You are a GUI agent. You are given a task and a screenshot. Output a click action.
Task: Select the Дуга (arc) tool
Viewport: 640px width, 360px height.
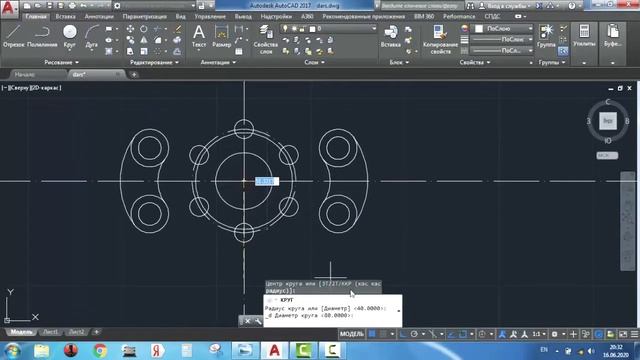click(92, 36)
